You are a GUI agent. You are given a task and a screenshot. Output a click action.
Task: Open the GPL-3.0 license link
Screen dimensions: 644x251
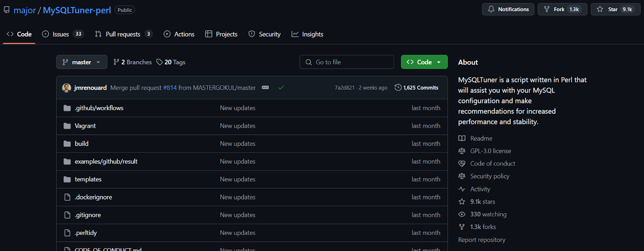click(x=490, y=151)
